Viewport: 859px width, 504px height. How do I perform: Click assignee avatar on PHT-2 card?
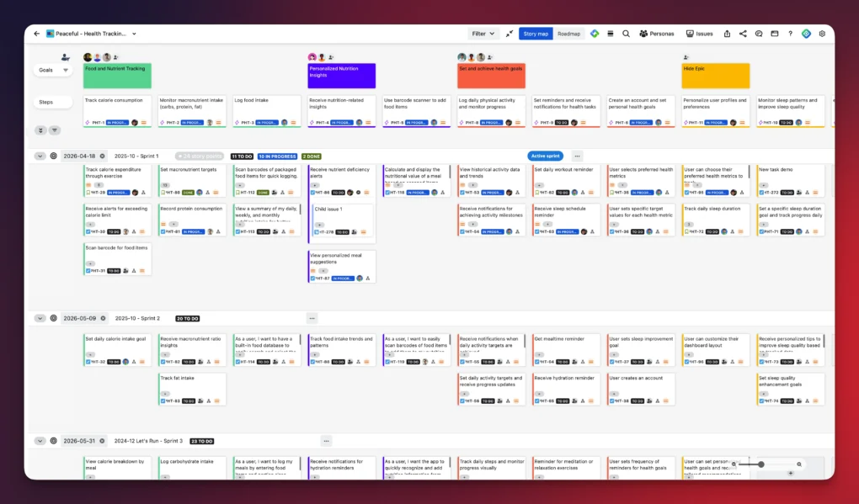click(x=209, y=123)
